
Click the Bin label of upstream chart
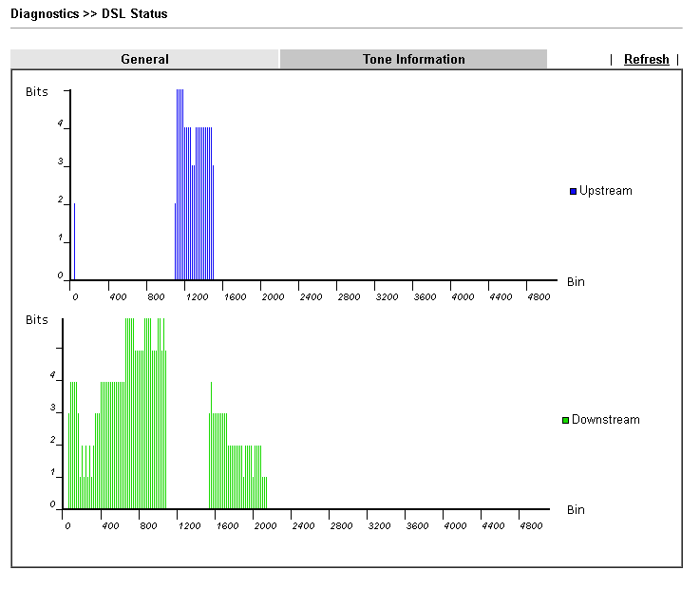576,281
